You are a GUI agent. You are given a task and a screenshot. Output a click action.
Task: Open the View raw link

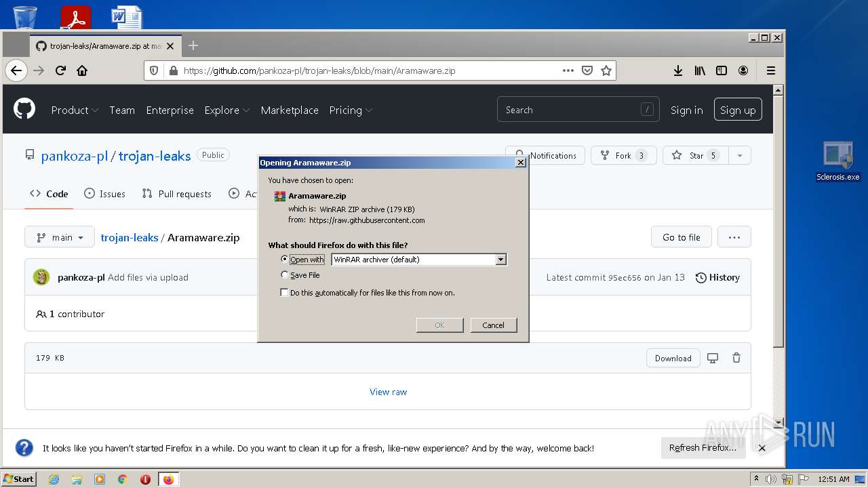[389, 392]
